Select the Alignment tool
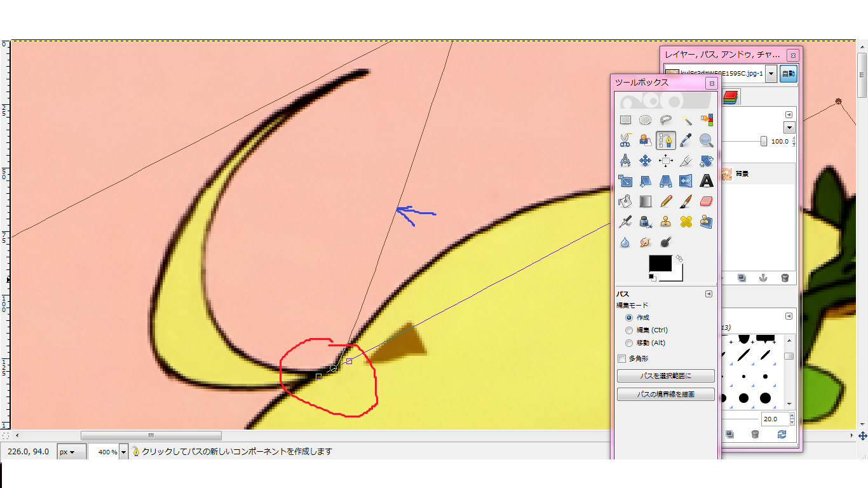 [x=666, y=161]
